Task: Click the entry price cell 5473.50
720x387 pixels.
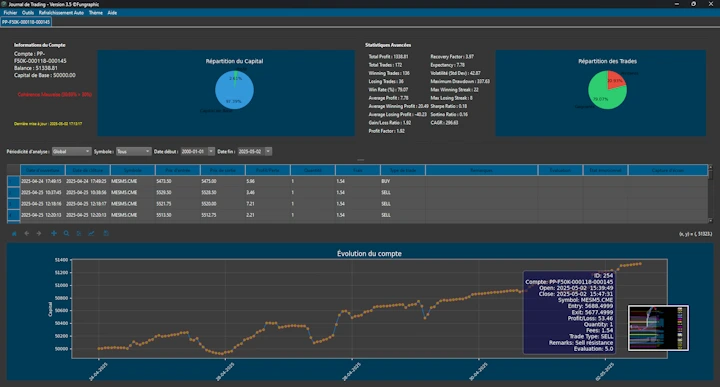Action: tap(178, 181)
